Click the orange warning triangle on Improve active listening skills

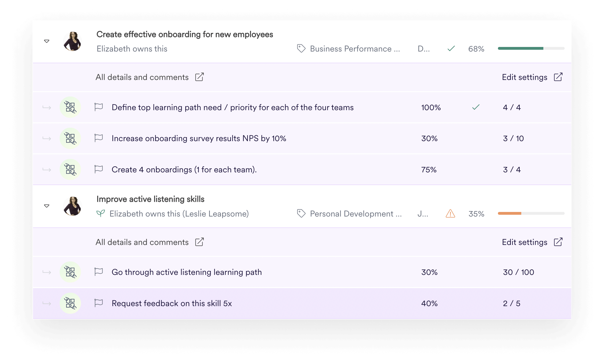pos(450,214)
